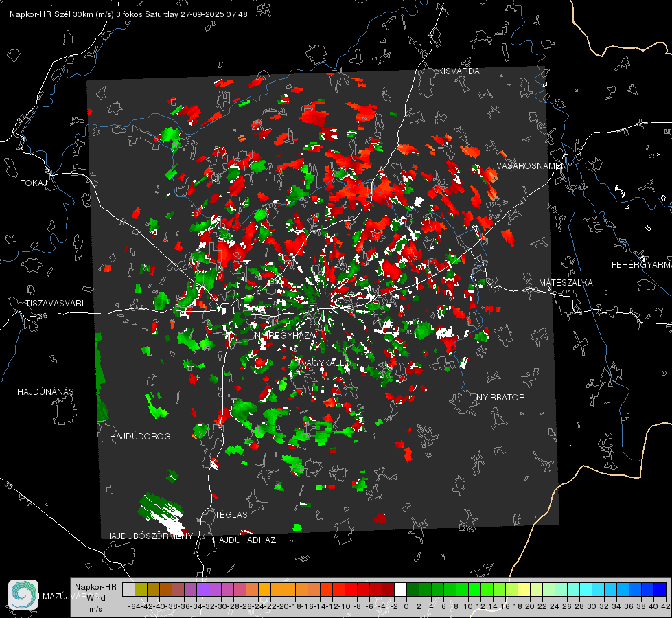Screen dimensions: 672x618
Task: Click the Napkor-HR Wind m/s legend label
Action: 95,597
